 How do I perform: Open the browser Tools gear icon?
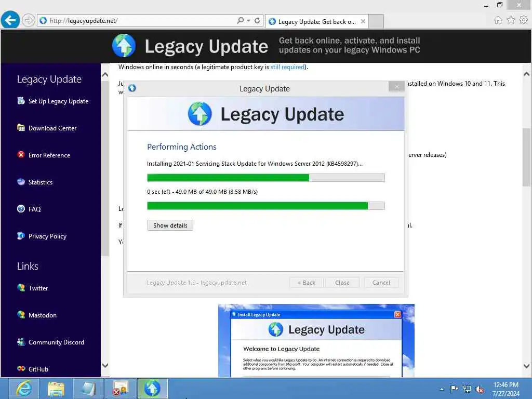(x=524, y=20)
